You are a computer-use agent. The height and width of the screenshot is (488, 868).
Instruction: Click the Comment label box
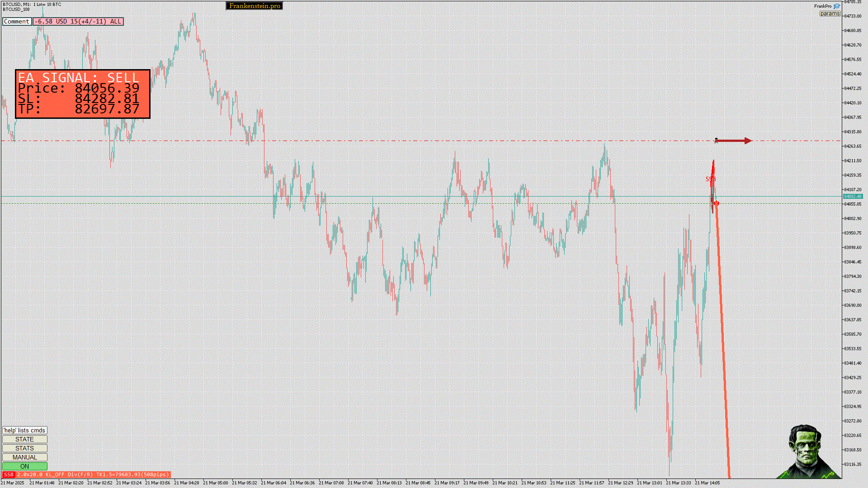[x=17, y=21]
